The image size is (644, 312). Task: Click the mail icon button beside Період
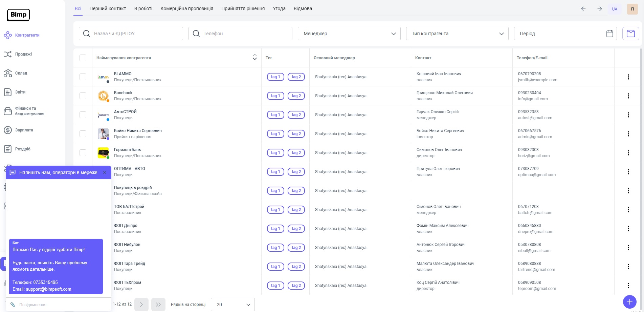pos(631,34)
